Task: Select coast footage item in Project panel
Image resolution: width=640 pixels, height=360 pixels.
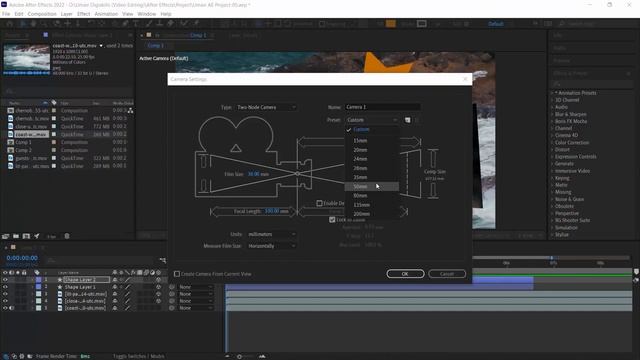Action: pos(31,134)
